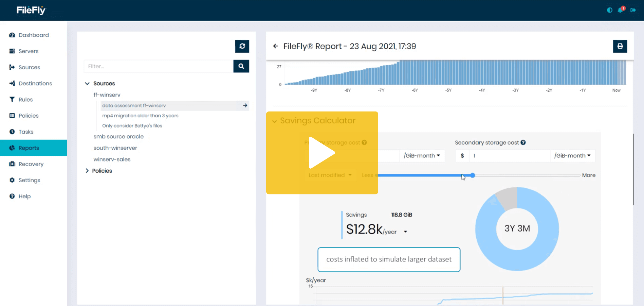This screenshot has width=644, height=306.
Task: Open the Dashboard page
Action: [x=34, y=35]
